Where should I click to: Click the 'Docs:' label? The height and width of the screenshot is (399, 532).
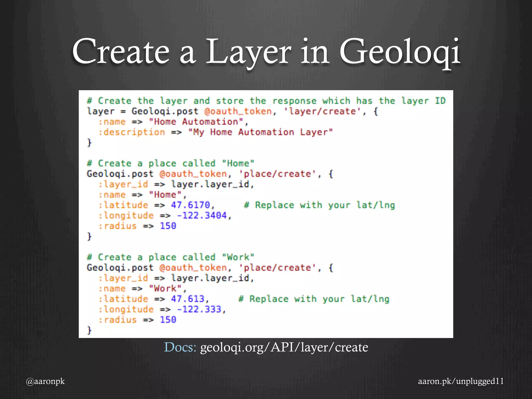[x=180, y=347]
